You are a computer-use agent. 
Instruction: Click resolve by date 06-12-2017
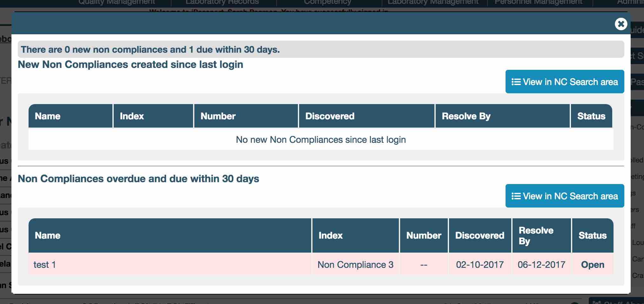[541, 265]
